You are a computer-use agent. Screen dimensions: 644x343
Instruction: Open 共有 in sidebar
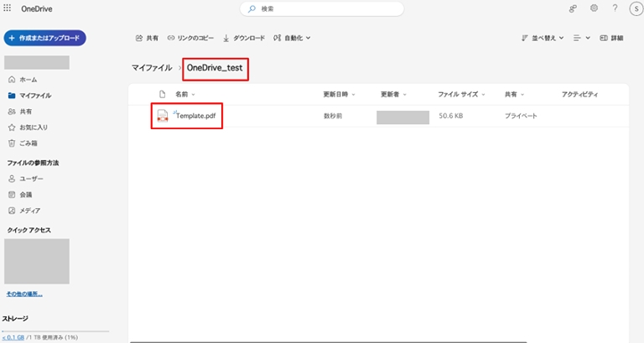25,112
